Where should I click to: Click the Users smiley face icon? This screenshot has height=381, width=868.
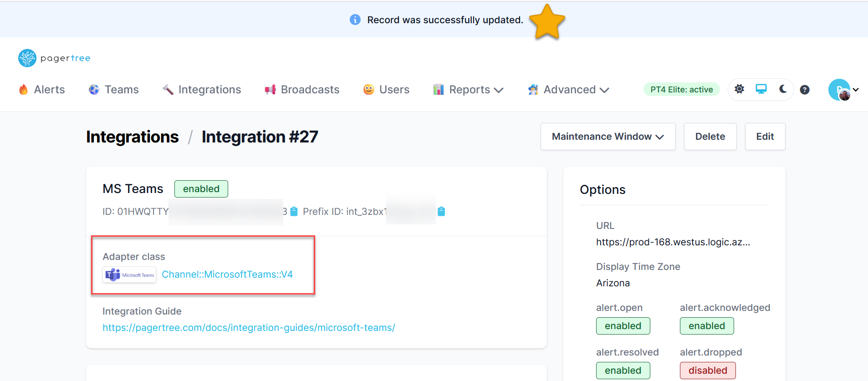coord(369,90)
